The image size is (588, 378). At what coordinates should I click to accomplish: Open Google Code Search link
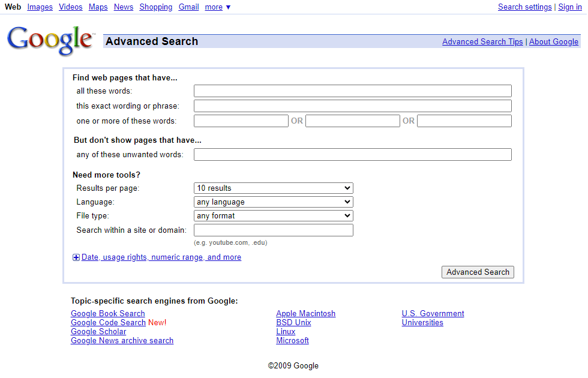109,323
